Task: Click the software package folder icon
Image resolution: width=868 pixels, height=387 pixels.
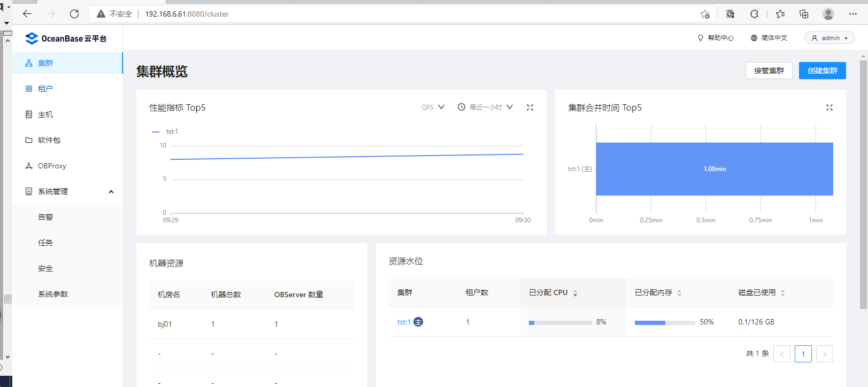Action: pos(29,140)
